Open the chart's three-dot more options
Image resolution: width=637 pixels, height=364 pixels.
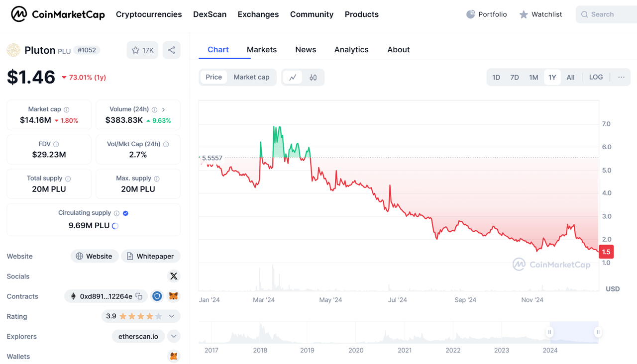[621, 77]
